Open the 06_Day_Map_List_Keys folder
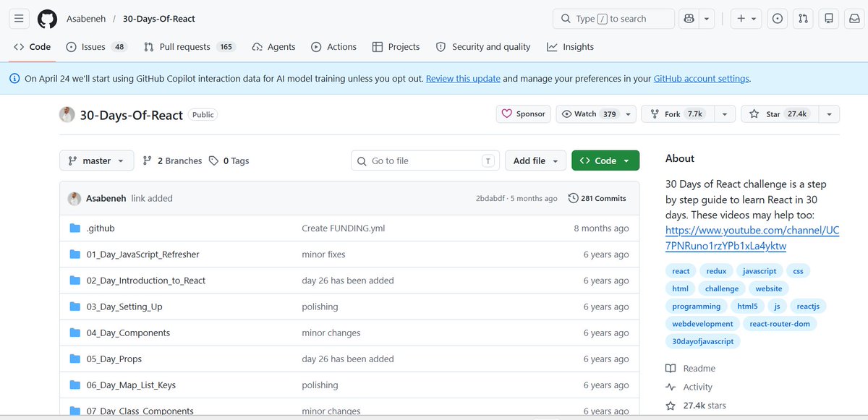 pyautogui.click(x=131, y=385)
